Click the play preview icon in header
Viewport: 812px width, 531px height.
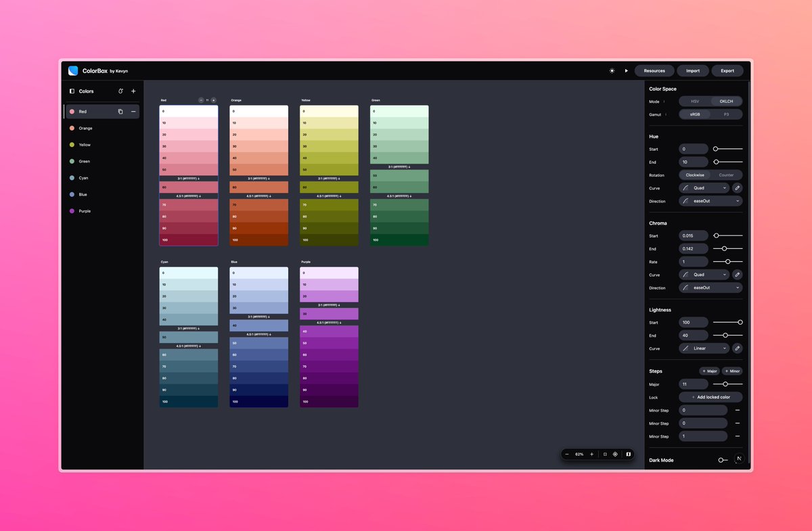(x=627, y=70)
